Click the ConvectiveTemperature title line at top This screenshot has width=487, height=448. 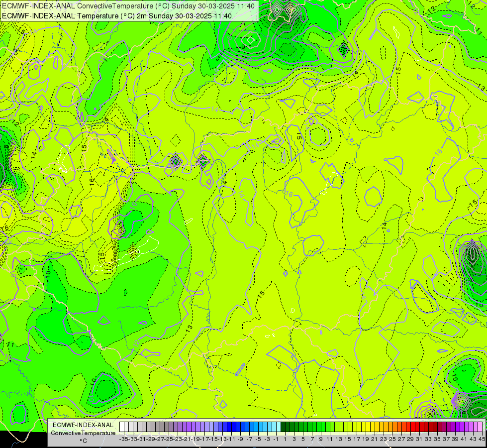click(128, 6)
